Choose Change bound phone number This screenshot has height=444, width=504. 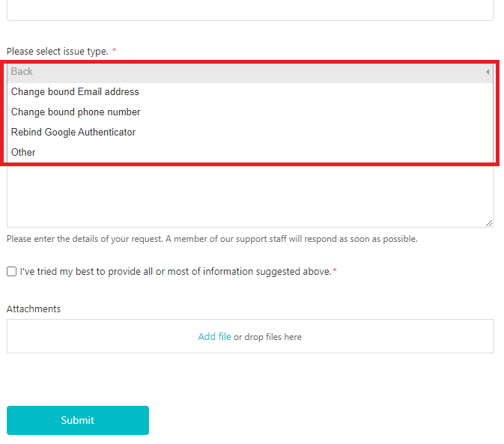point(76,112)
